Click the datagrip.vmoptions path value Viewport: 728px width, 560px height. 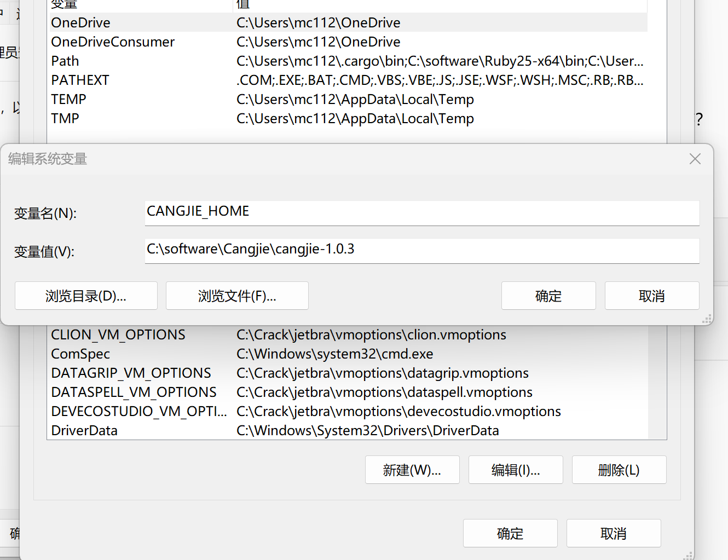(x=383, y=373)
